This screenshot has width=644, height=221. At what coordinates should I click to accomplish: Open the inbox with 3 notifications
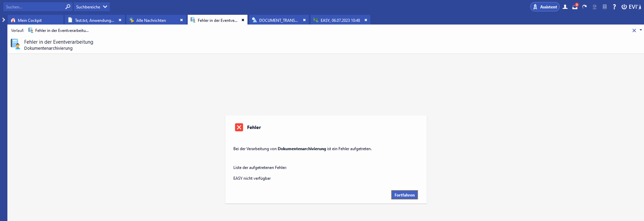coord(575,7)
